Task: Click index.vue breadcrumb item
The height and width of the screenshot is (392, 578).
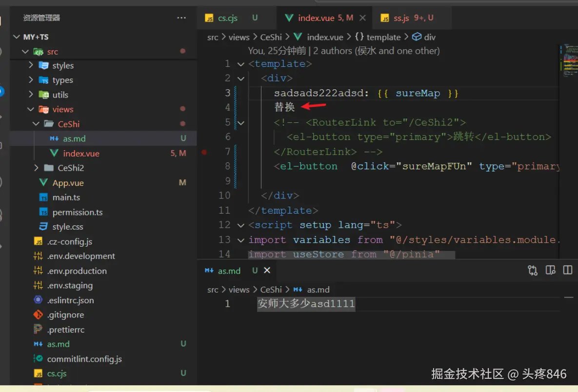Action: [319, 37]
